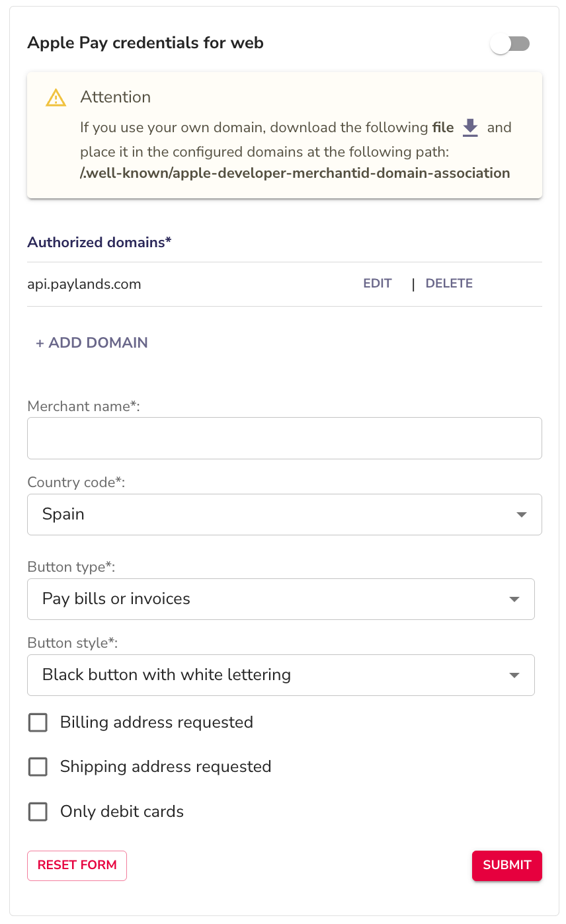Click the yellow warning triangle icon
The height and width of the screenshot is (924, 566).
56,97
